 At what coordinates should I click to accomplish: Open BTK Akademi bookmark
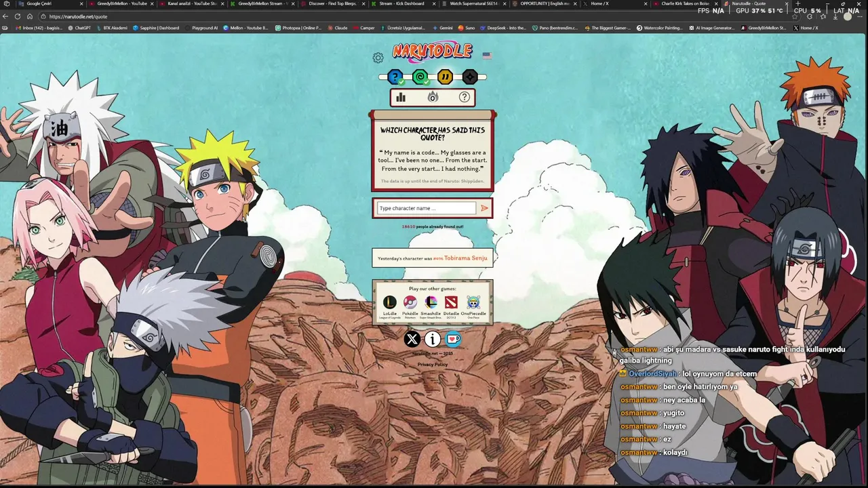[112, 28]
